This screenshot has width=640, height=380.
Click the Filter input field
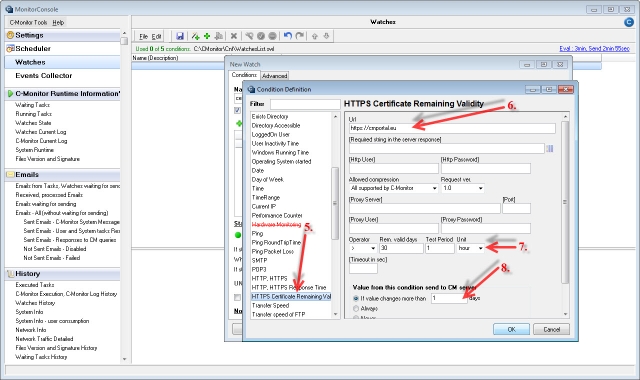tap(305, 104)
